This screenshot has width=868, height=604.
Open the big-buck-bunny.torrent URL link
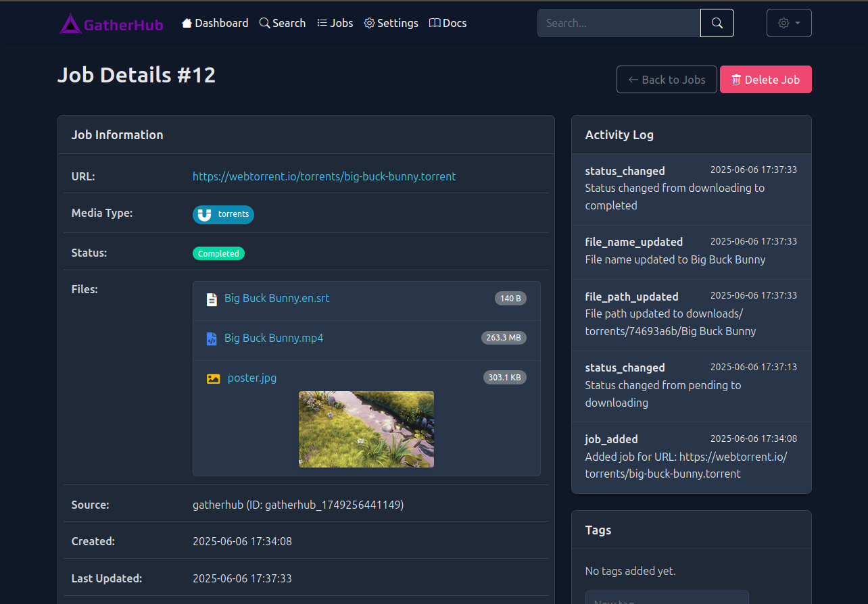(324, 176)
